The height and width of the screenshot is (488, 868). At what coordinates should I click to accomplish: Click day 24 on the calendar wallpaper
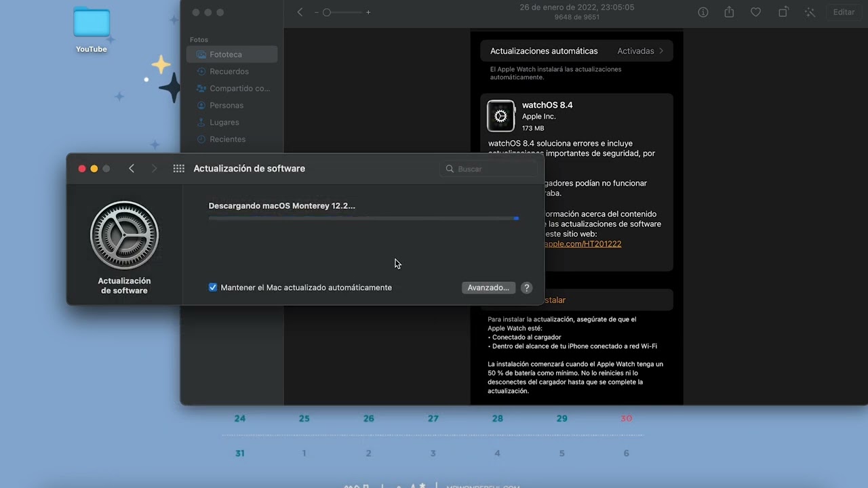(240, 418)
